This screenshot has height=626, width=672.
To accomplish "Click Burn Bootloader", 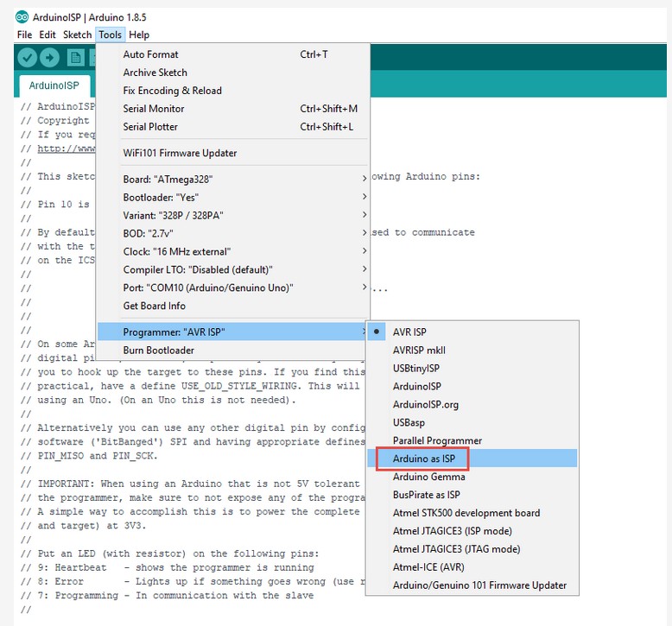I will (232, 350).
